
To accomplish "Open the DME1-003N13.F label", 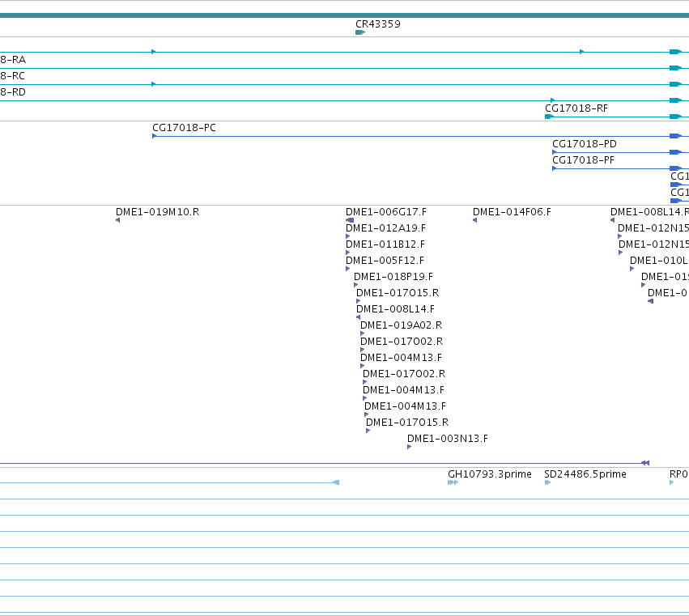I will click(x=447, y=439).
